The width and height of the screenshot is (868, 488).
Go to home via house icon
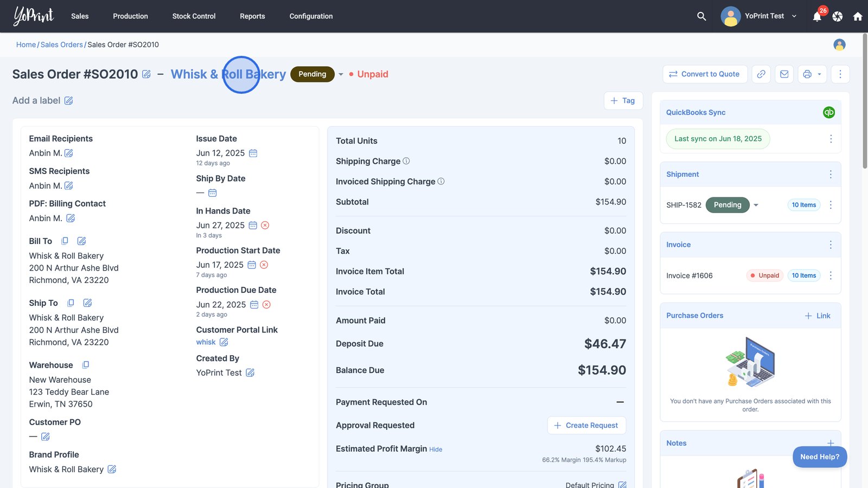tap(858, 16)
